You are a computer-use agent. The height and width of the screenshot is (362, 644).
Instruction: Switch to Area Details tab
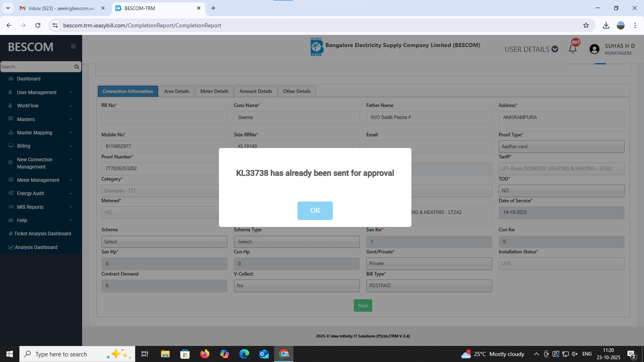click(177, 91)
